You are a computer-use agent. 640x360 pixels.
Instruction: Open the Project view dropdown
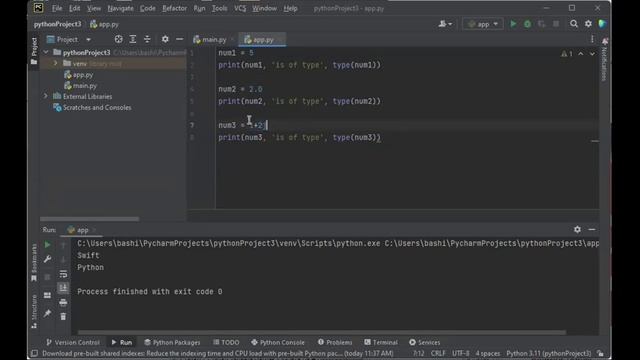point(69,39)
